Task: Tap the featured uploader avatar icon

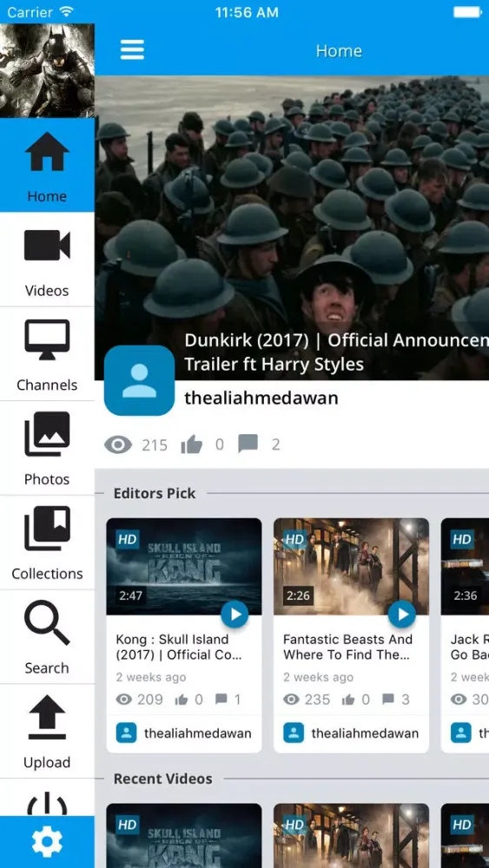Action: [x=139, y=380]
